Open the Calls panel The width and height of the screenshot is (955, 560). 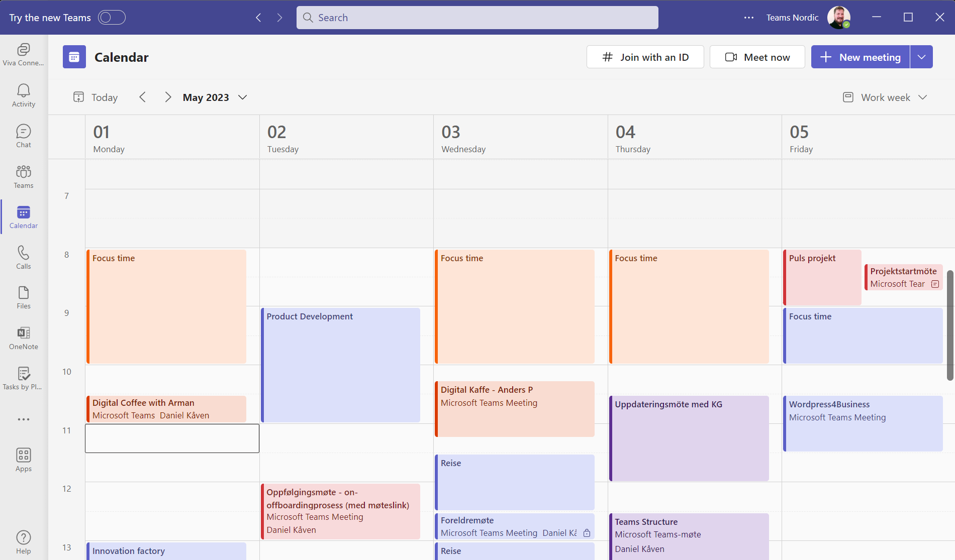[x=23, y=257]
